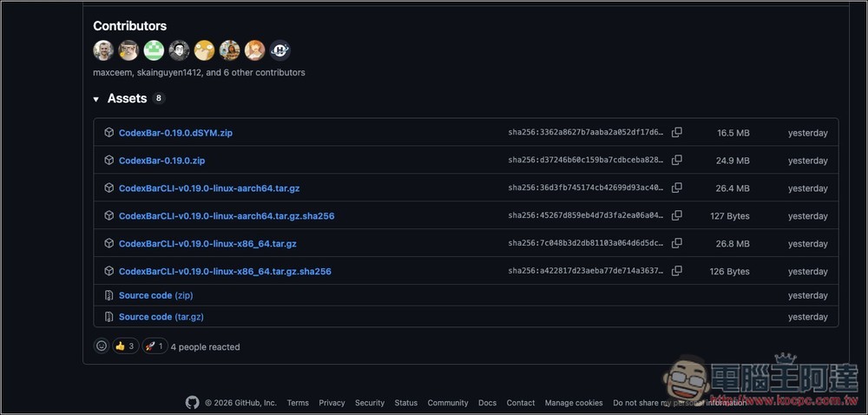Download Source code (tar.gz)
Screen dimensions: 868x415
point(161,317)
